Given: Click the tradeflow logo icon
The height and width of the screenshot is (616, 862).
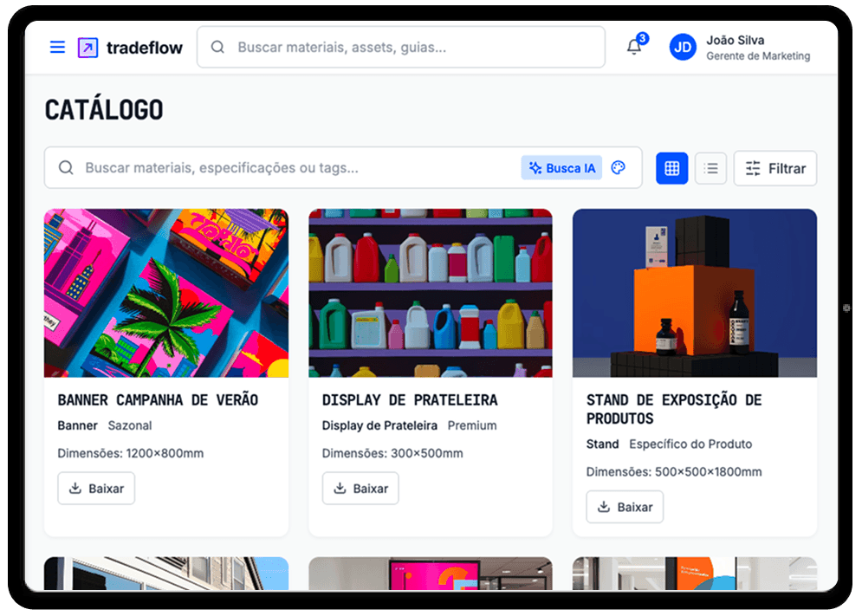Looking at the screenshot, I should click(88, 48).
